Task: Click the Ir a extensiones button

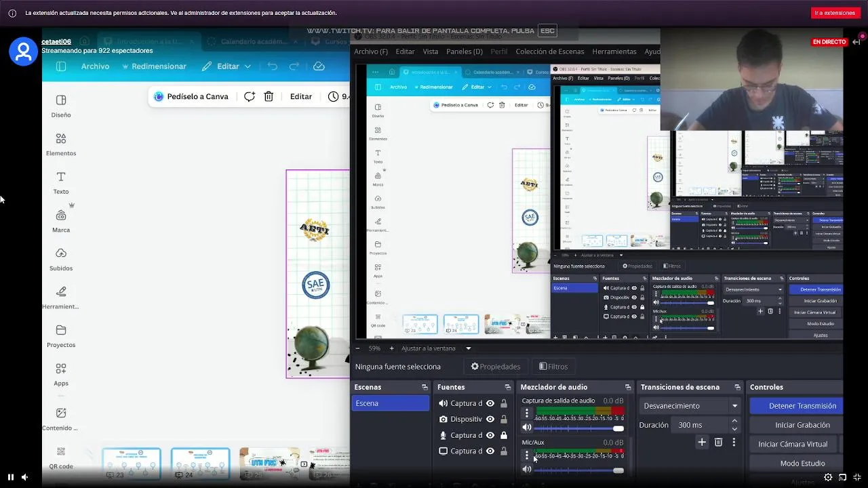Action: 835,13
